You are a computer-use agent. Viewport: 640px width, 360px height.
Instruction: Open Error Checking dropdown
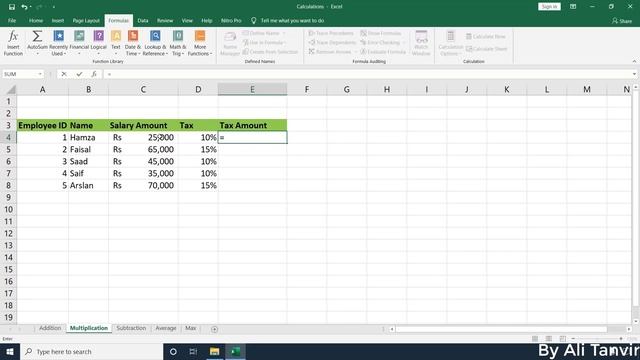[x=404, y=42]
